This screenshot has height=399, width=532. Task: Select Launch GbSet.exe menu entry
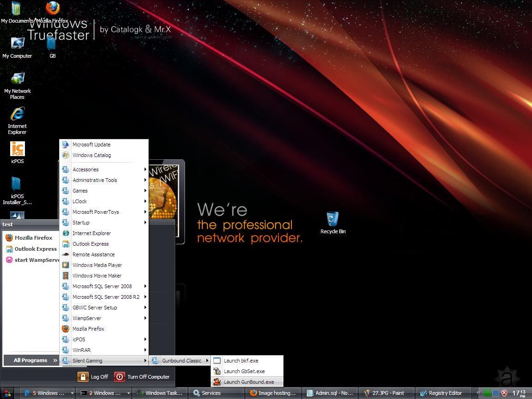coord(244,371)
